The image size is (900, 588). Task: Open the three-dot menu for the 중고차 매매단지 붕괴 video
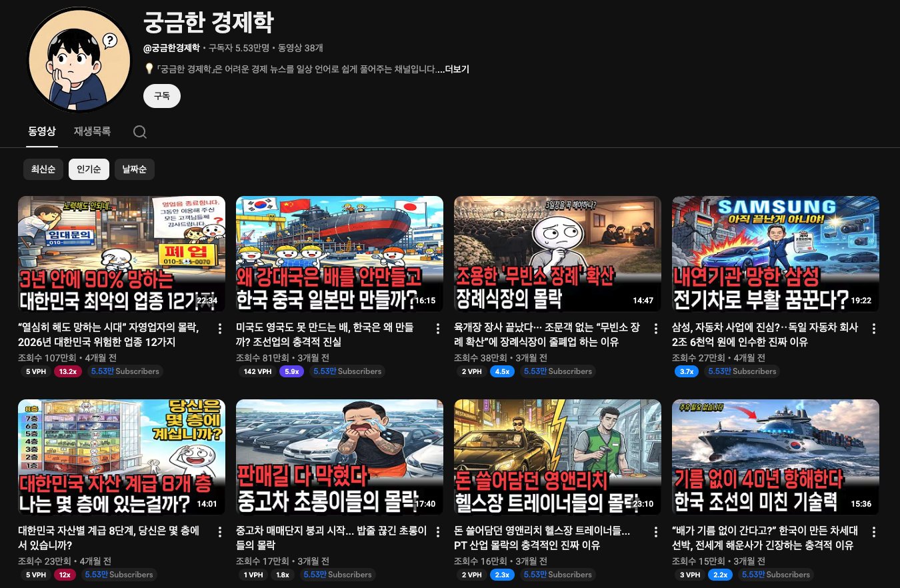pyautogui.click(x=438, y=532)
